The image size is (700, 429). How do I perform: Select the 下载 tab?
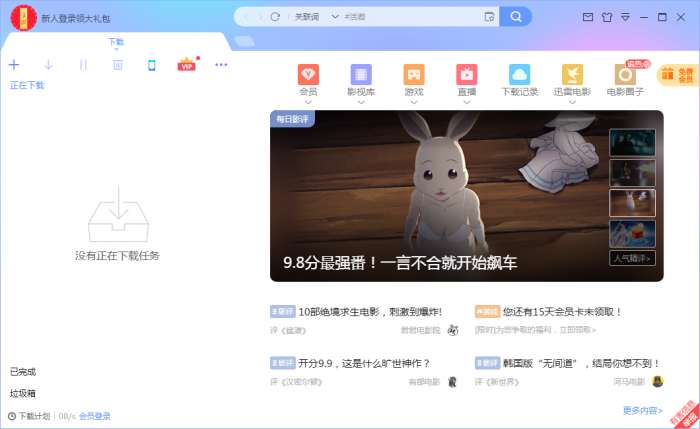coord(116,42)
